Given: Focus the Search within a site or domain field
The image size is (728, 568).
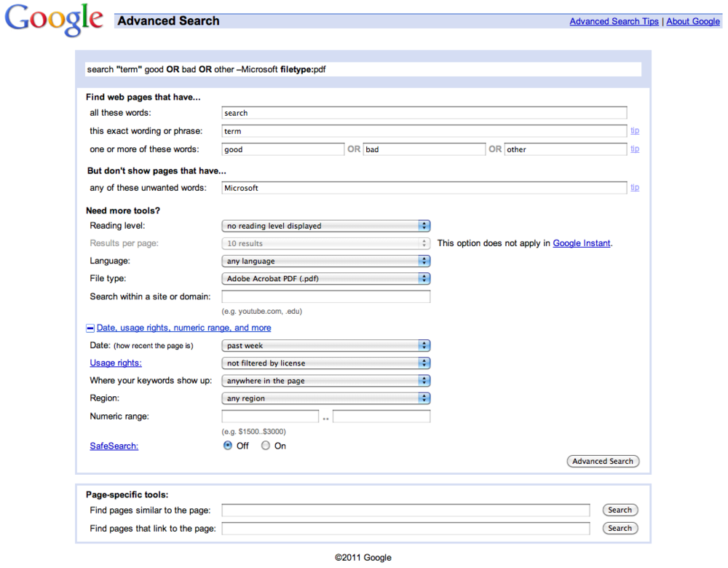Looking at the screenshot, I should (x=325, y=296).
